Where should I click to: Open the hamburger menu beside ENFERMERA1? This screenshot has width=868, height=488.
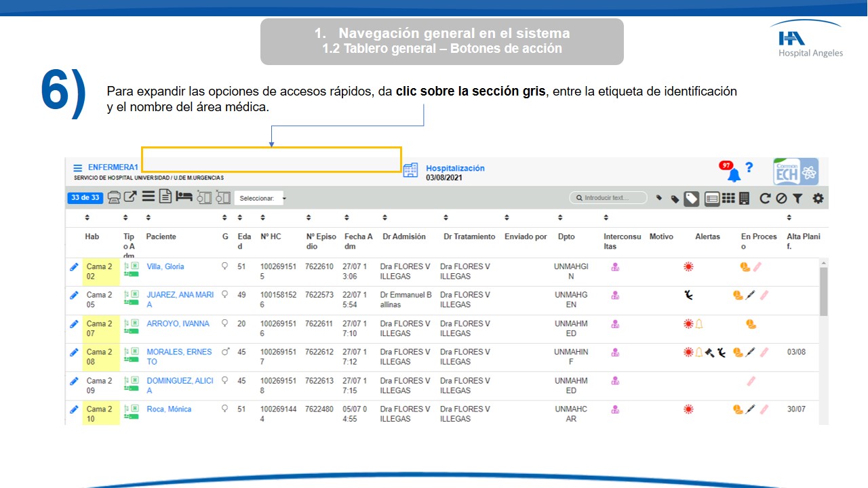[78, 167]
